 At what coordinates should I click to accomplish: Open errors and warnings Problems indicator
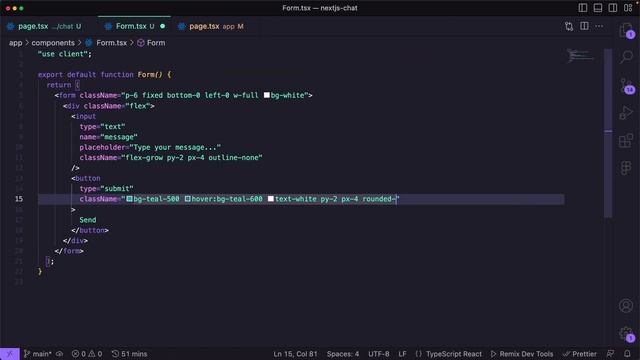(x=87, y=354)
